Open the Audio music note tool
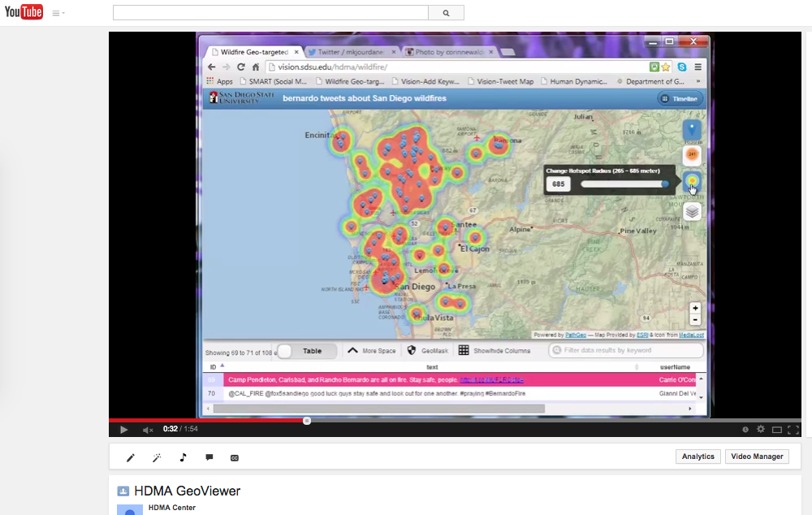The height and width of the screenshot is (515, 812). [x=183, y=457]
